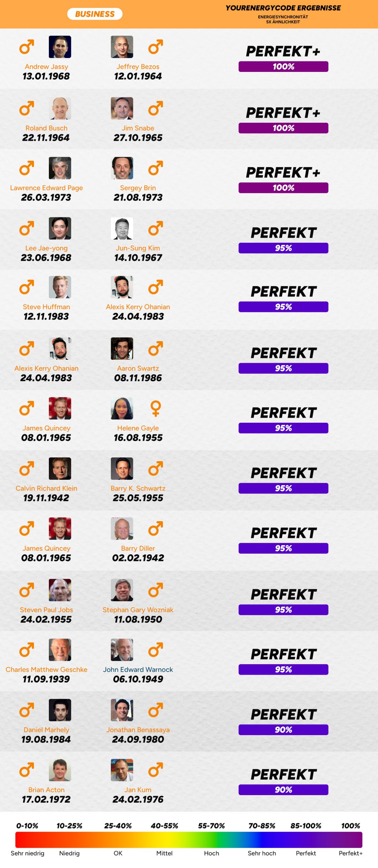Click the male symbol next to Jeffrey Bezos
The width and height of the screenshot is (378, 868).
pyautogui.click(x=155, y=47)
